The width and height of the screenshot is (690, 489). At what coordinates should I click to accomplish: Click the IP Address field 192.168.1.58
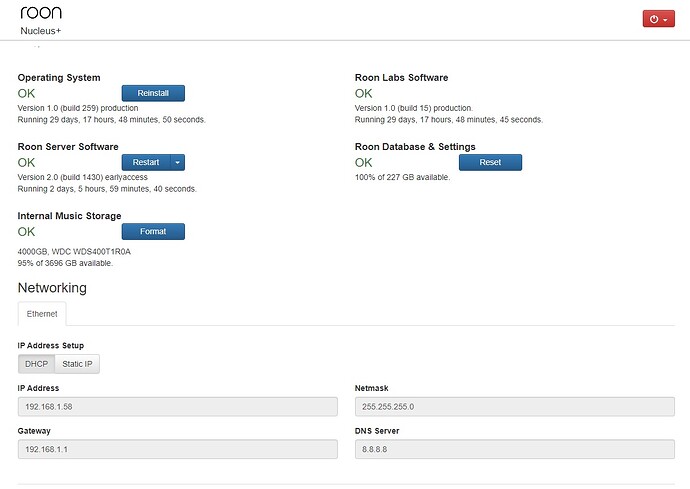point(178,407)
